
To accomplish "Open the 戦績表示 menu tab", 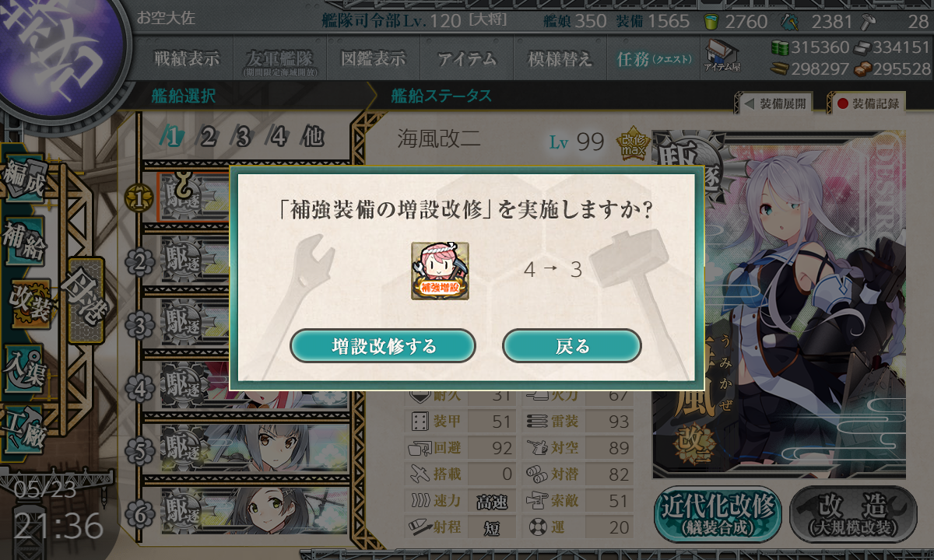I will tap(187, 58).
